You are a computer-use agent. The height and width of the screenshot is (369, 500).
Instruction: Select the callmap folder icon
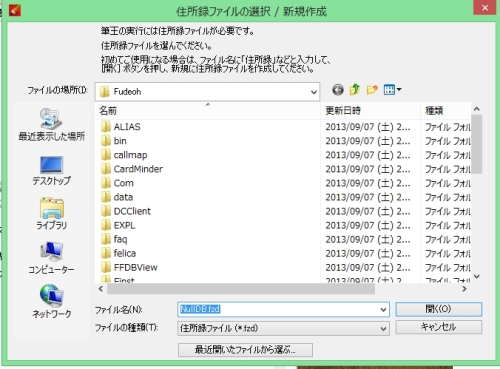click(106, 155)
